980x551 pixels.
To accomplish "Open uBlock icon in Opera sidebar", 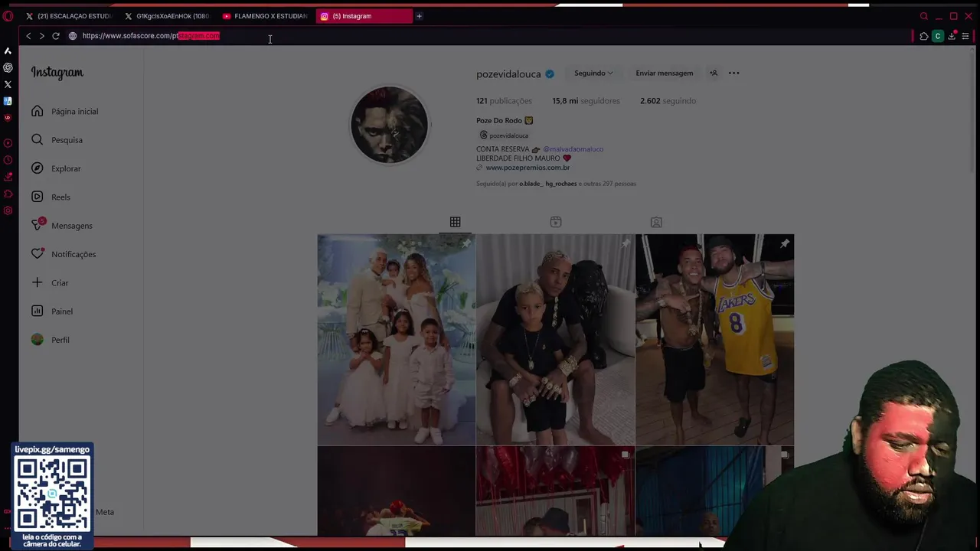I will 8,118.
